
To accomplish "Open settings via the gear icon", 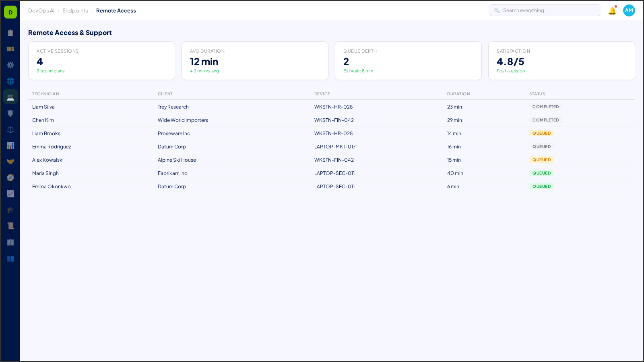I will (x=10, y=65).
